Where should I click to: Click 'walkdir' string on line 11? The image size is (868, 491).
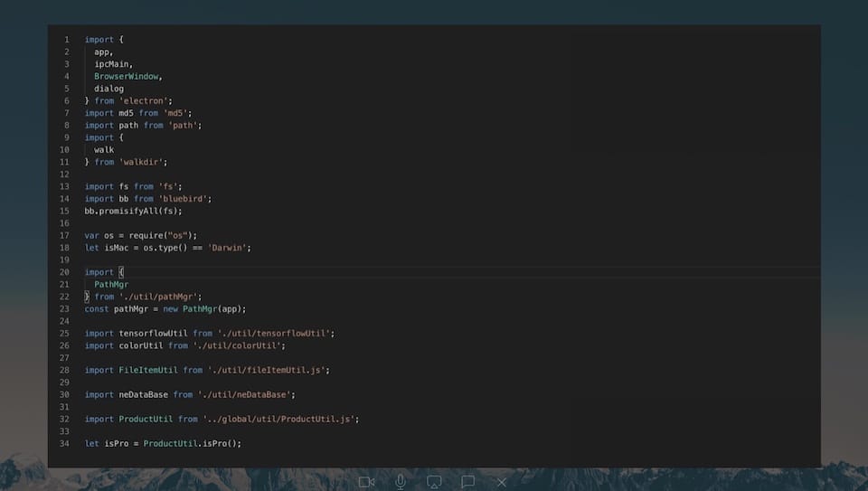point(141,162)
